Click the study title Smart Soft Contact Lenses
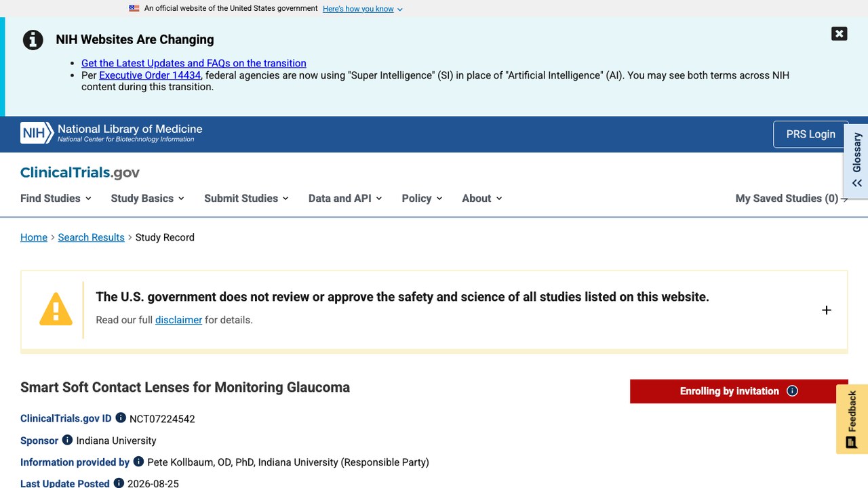Image resolution: width=868 pixels, height=488 pixels. click(185, 387)
